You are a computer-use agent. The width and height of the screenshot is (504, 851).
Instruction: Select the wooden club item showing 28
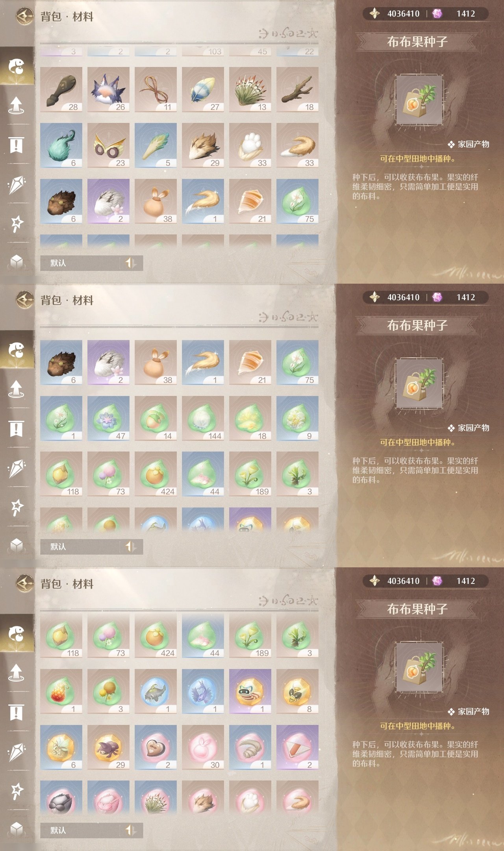[61, 89]
